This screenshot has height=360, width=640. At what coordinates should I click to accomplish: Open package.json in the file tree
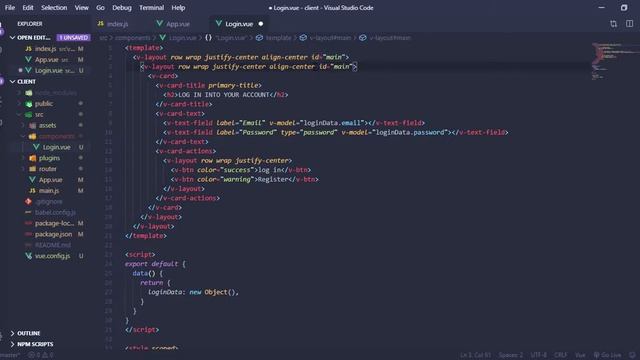point(53,234)
